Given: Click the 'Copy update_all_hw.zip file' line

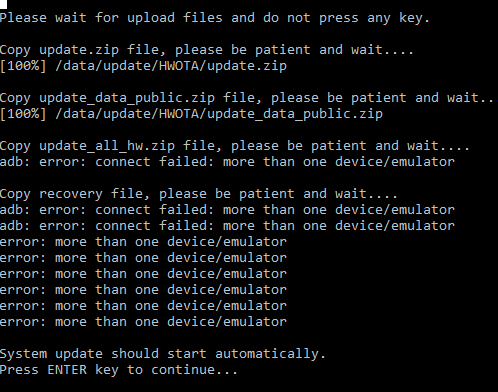Looking at the screenshot, I should pos(235,146).
